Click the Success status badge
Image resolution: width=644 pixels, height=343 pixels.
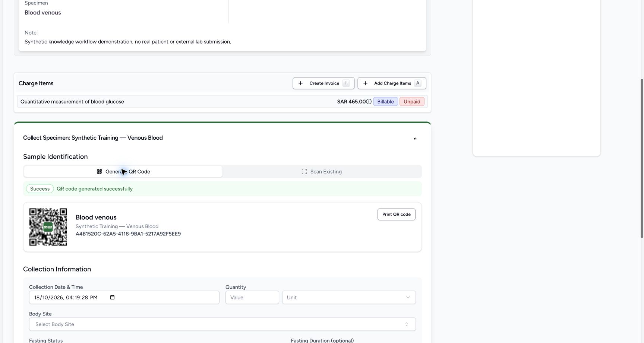pyautogui.click(x=40, y=189)
